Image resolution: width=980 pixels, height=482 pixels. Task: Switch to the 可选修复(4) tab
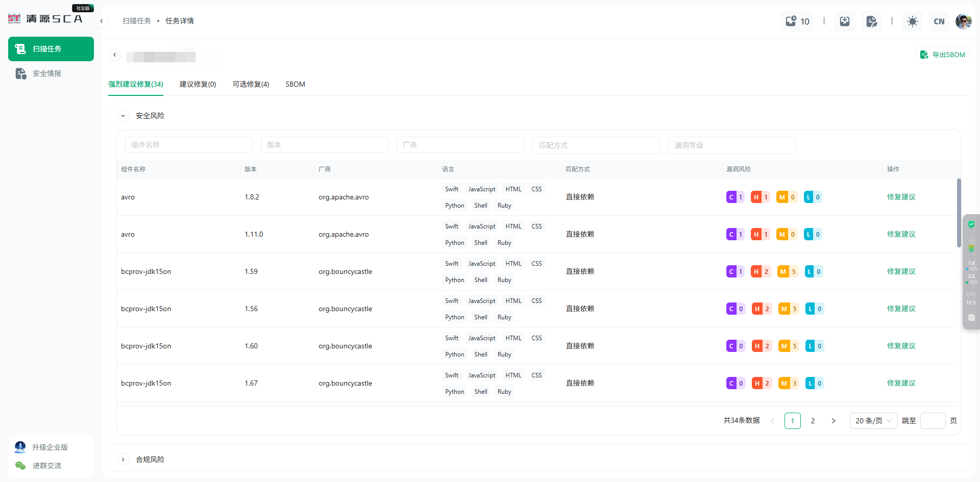(251, 84)
